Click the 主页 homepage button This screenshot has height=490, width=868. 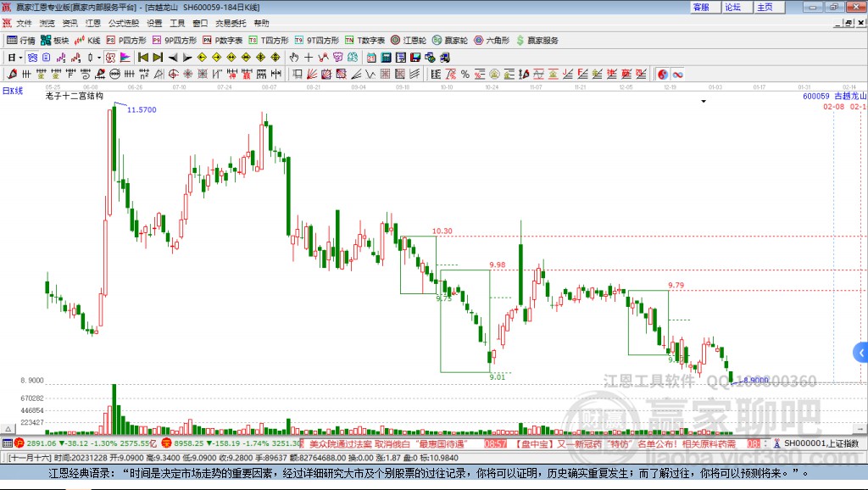pyautogui.click(x=770, y=7)
